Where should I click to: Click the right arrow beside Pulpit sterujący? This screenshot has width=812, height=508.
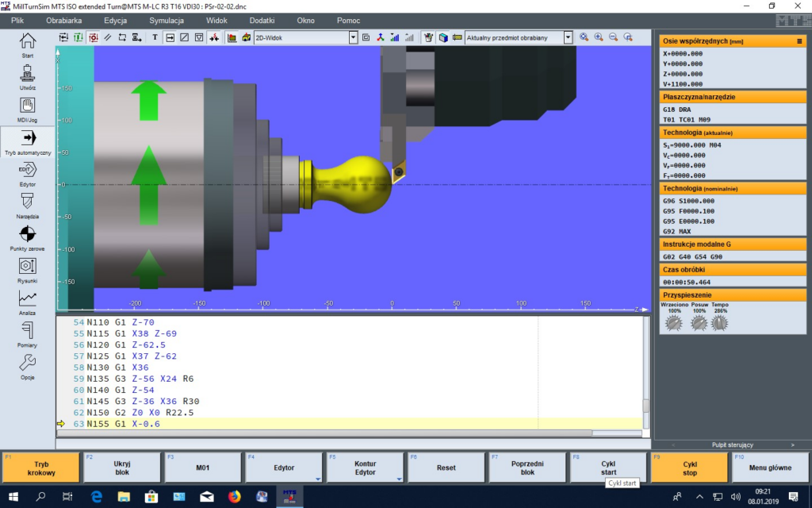pyautogui.click(x=792, y=444)
